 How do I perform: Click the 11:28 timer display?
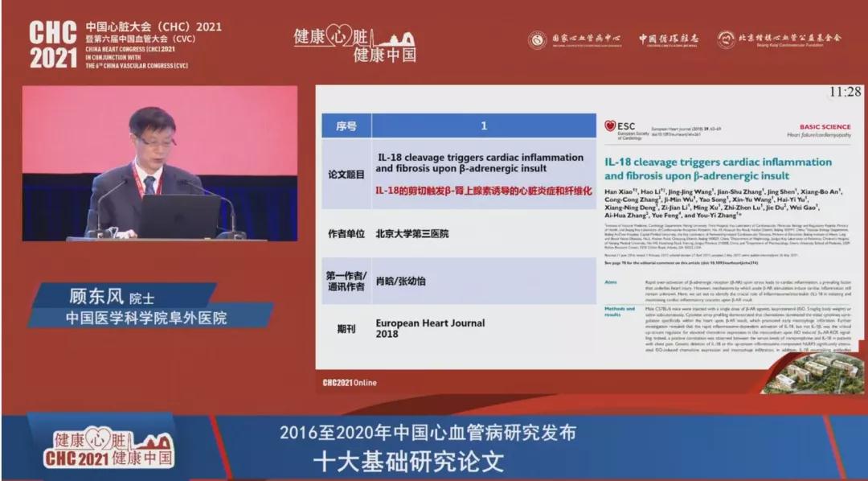pos(845,92)
